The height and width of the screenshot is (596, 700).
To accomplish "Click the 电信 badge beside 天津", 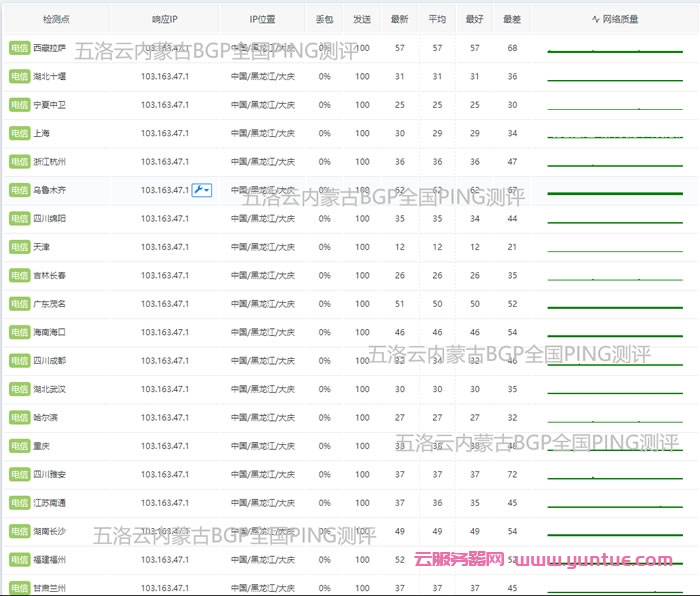I will [x=18, y=247].
